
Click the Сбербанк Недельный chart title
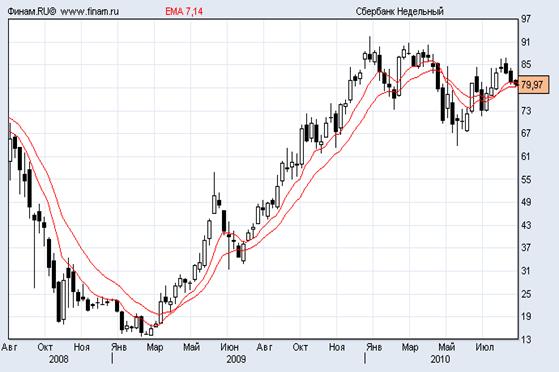[400, 11]
